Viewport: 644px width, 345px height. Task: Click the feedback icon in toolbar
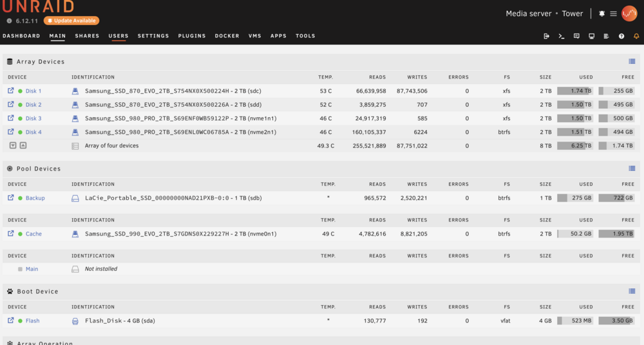click(x=576, y=36)
